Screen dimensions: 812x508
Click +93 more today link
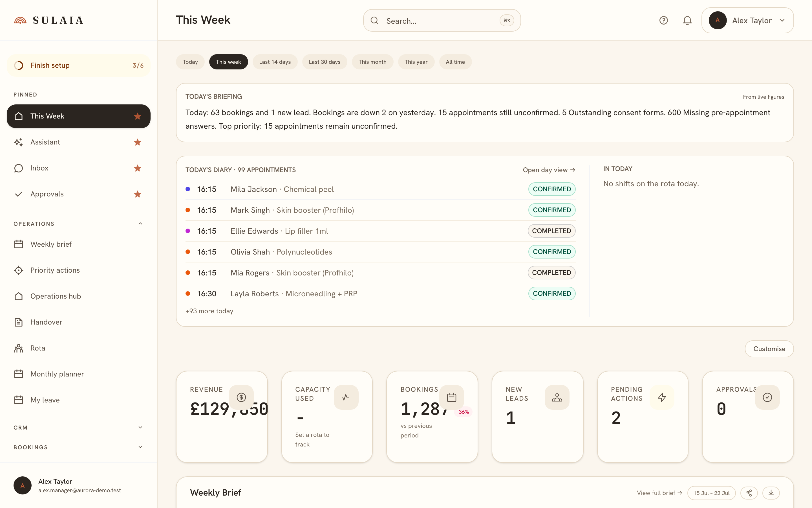(x=209, y=311)
